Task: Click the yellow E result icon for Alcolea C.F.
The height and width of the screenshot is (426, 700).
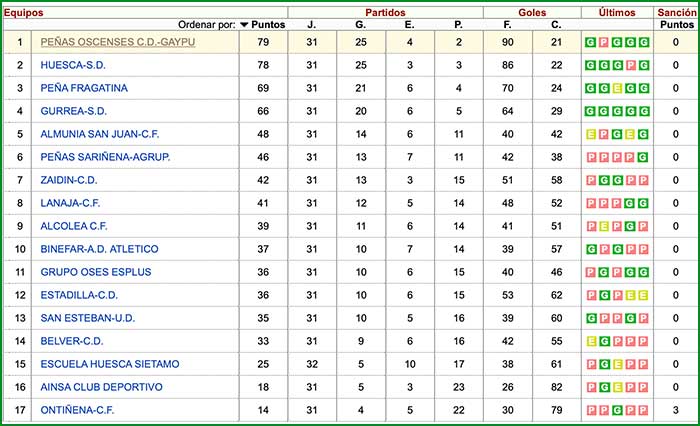Action: 604,226
